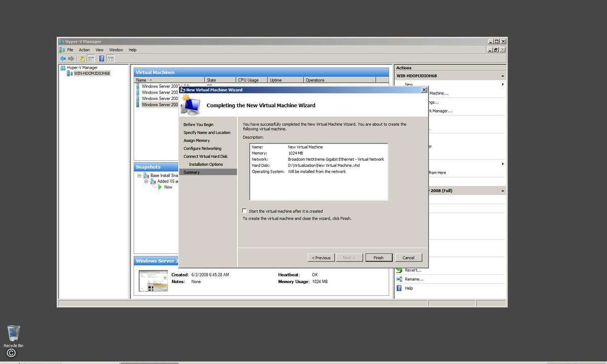Image resolution: width=607 pixels, height=364 pixels.
Task: Click the Previous button in the wizard
Action: tap(321, 258)
